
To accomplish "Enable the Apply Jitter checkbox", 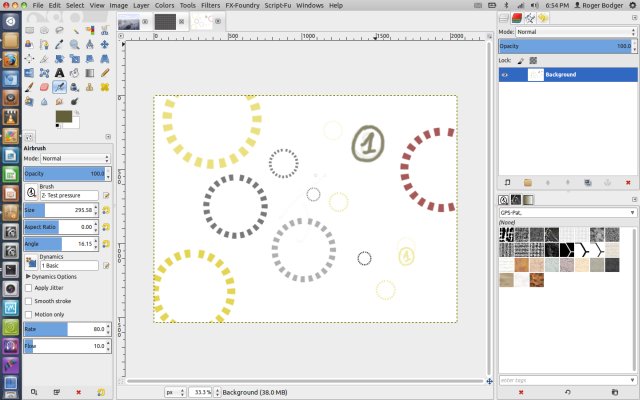I will point(28,287).
